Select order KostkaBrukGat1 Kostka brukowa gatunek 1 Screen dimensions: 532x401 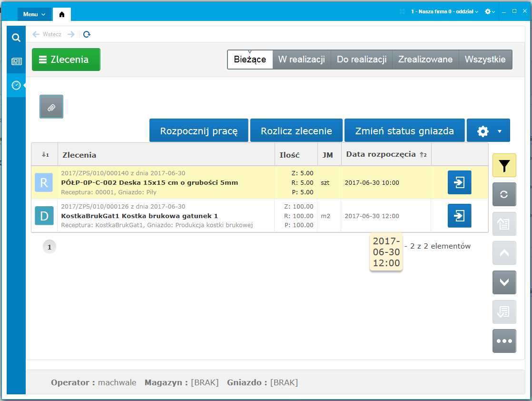click(x=139, y=216)
